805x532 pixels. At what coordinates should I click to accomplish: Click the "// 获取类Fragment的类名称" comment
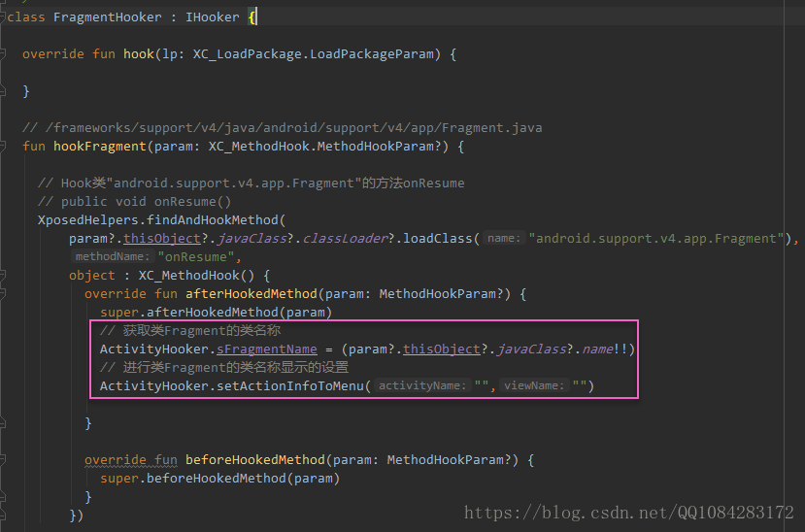[190, 331]
